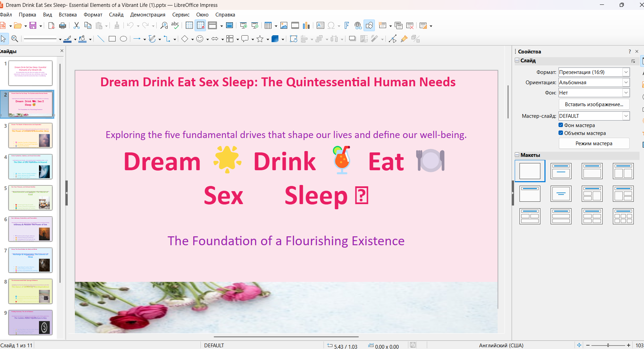Cut selection with the scissors icon
644x349 pixels.
(77, 26)
